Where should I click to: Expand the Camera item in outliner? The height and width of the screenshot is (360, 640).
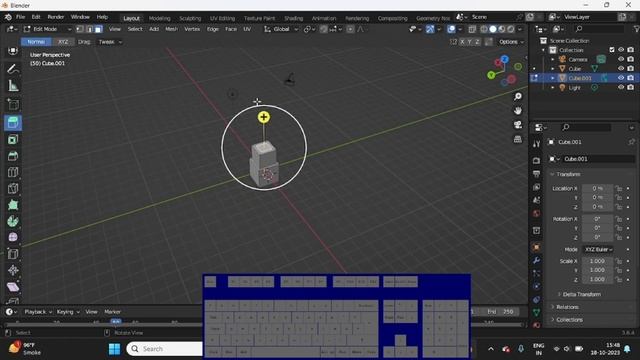click(553, 59)
